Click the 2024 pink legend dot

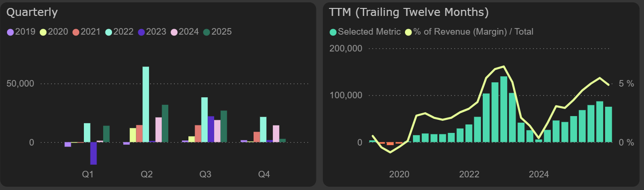[174, 32]
